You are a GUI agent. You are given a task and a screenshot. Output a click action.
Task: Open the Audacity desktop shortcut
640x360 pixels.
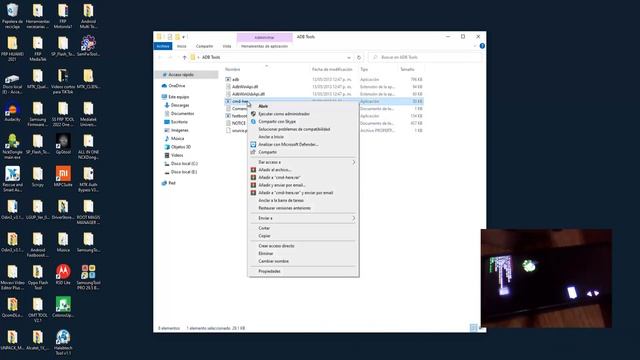point(12,111)
